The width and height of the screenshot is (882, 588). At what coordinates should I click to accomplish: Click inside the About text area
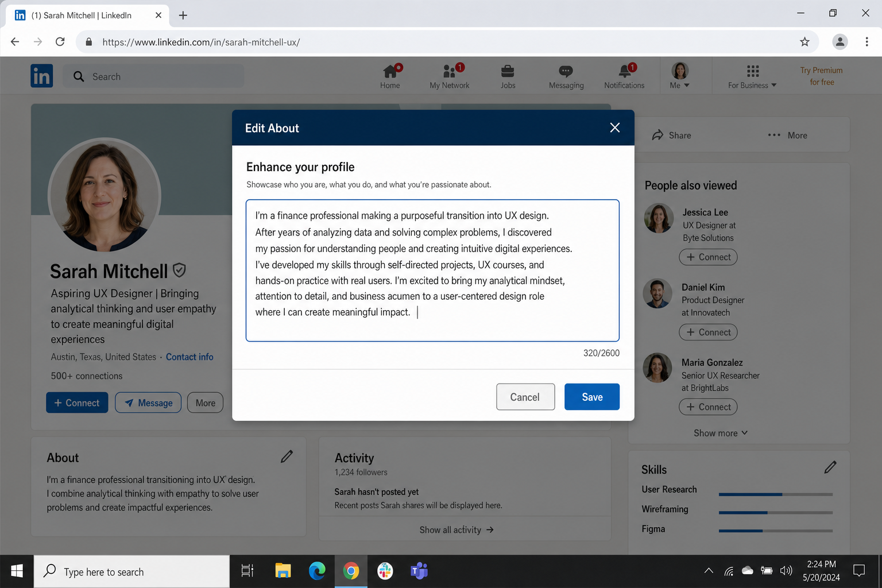click(x=432, y=270)
